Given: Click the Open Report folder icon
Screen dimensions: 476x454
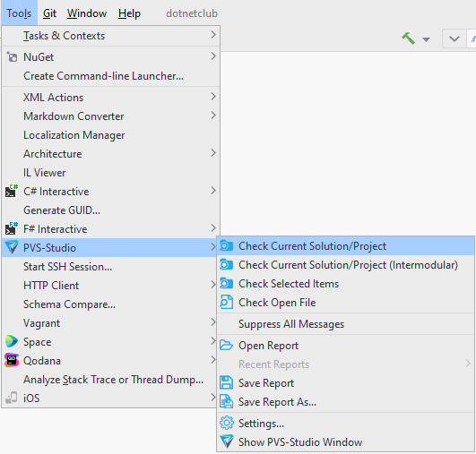Looking at the screenshot, I should [226, 345].
